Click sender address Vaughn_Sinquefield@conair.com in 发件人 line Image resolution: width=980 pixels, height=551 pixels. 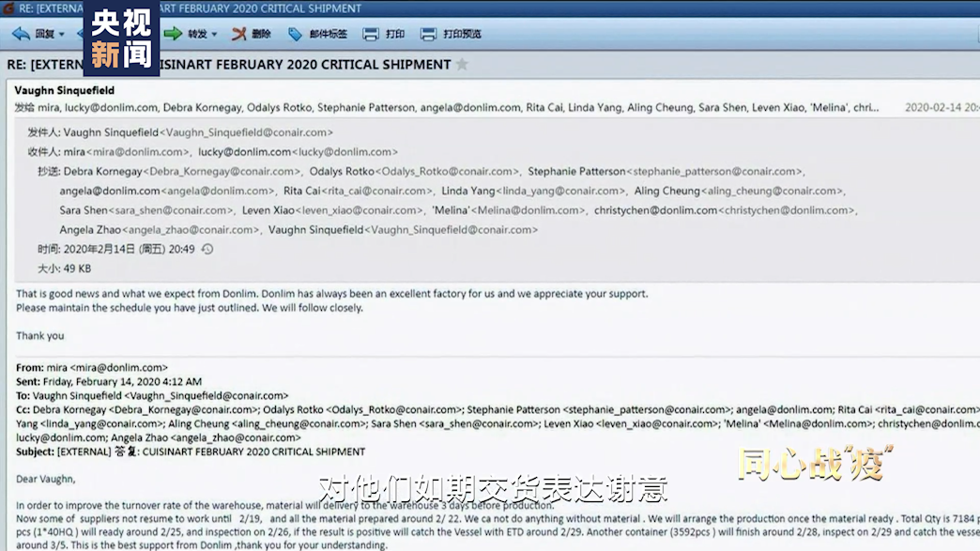246,132
